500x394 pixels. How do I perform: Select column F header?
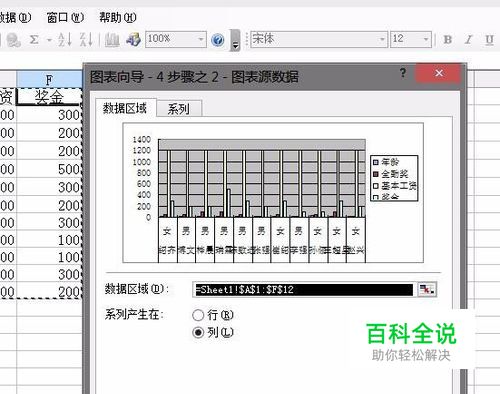click(x=49, y=79)
